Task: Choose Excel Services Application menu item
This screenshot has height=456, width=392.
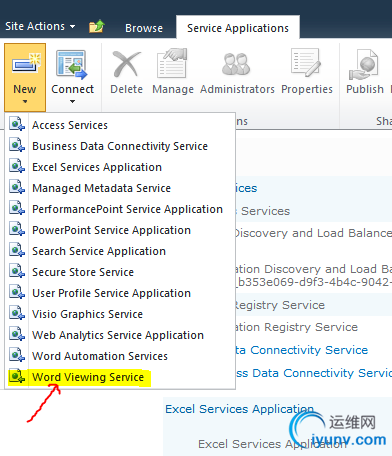Action: pyautogui.click(x=97, y=167)
